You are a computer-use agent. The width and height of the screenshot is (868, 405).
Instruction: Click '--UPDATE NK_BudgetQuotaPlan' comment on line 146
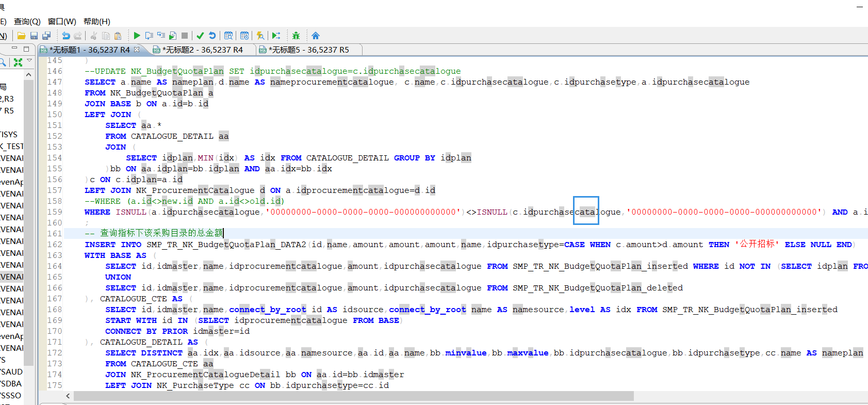(154, 71)
